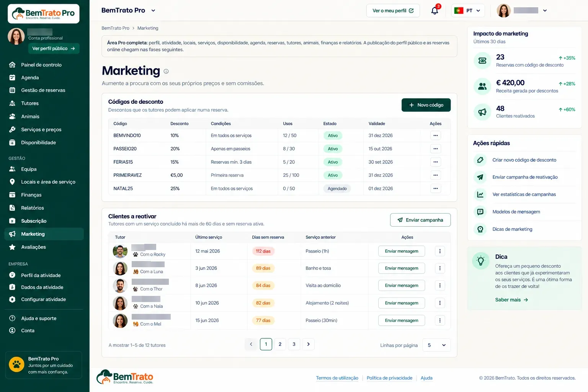Send message to the Thor tutor

pyautogui.click(x=402, y=286)
